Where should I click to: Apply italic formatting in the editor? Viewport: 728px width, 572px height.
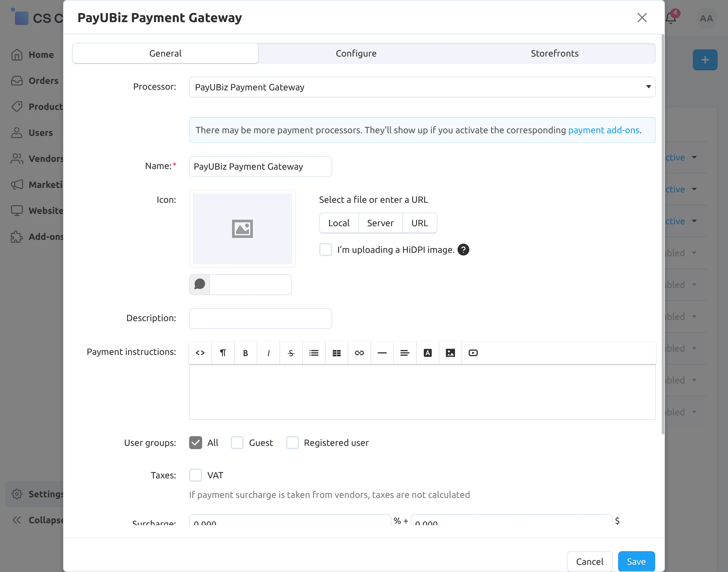(x=268, y=353)
